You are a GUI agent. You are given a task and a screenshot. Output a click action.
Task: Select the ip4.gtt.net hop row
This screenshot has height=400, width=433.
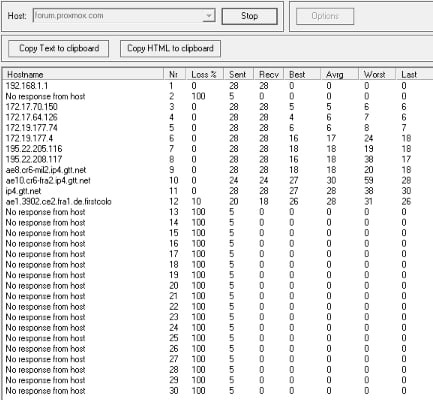tap(218, 191)
